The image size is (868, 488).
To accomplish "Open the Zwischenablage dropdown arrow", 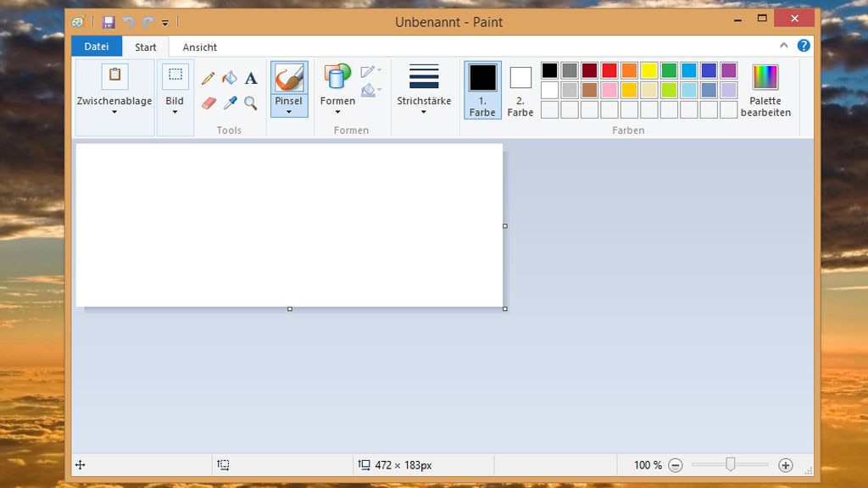I will 114,113.
